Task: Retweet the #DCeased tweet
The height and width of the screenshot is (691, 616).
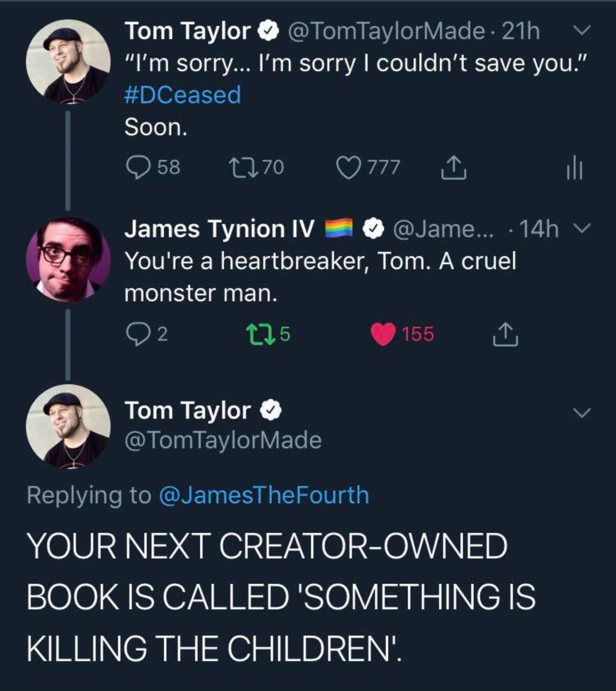Action: click(x=244, y=168)
